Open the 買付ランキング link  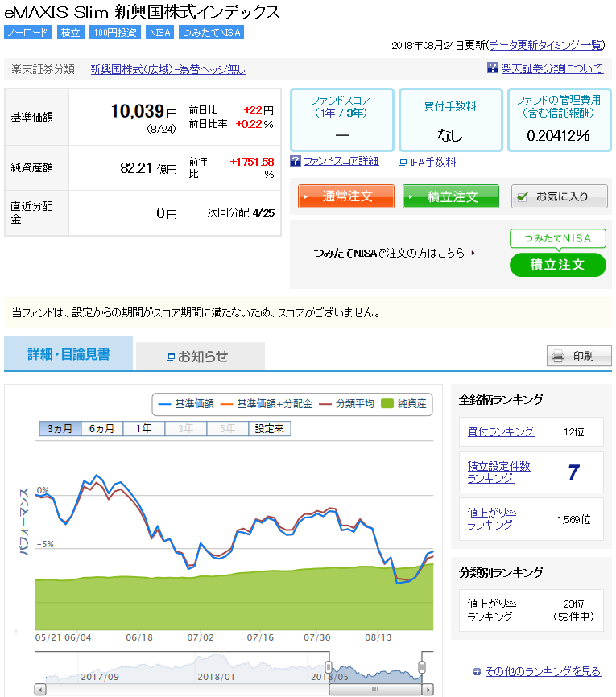coord(501,431)
